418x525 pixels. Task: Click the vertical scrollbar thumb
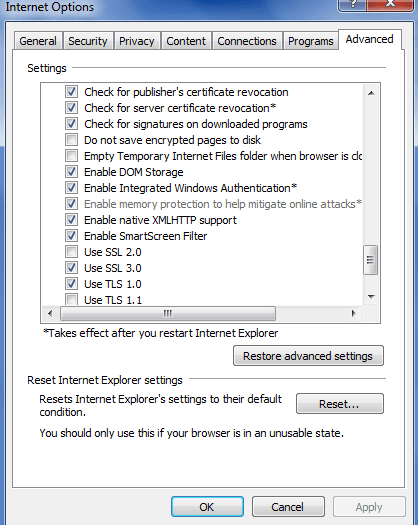point(370,260)
